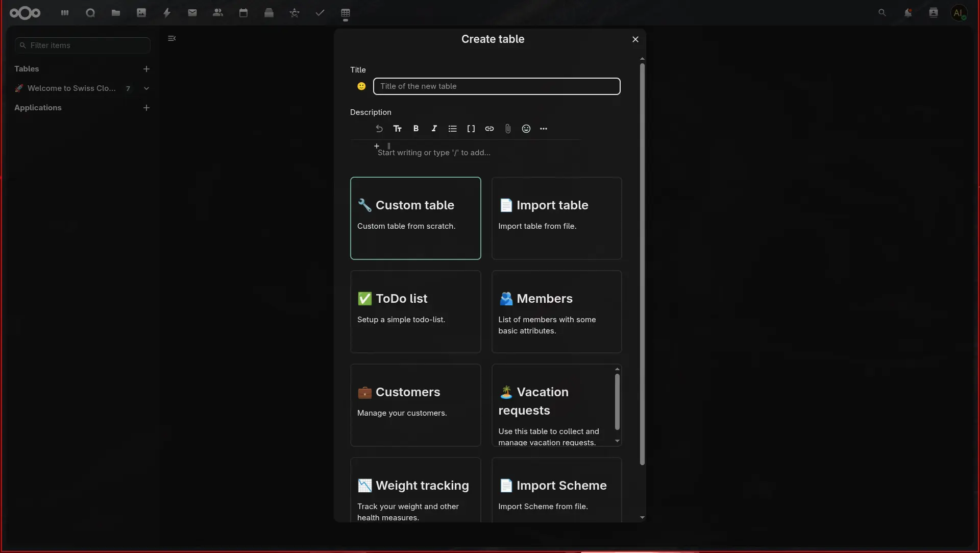The image size is (980, 553).
Task: Add a new table with Tables plus
Action: [146, 69]
